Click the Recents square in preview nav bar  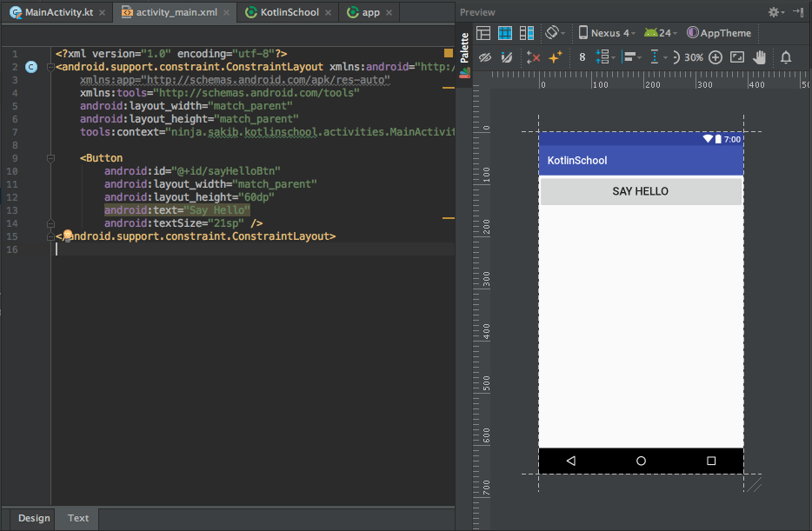(x=711, y=461)
